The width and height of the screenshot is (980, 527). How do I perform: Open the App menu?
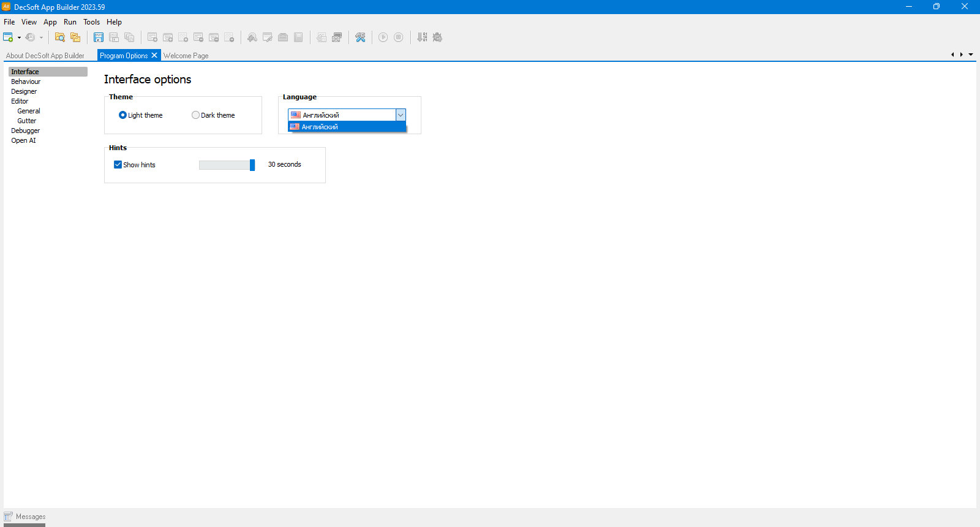[x=50, y=22]
